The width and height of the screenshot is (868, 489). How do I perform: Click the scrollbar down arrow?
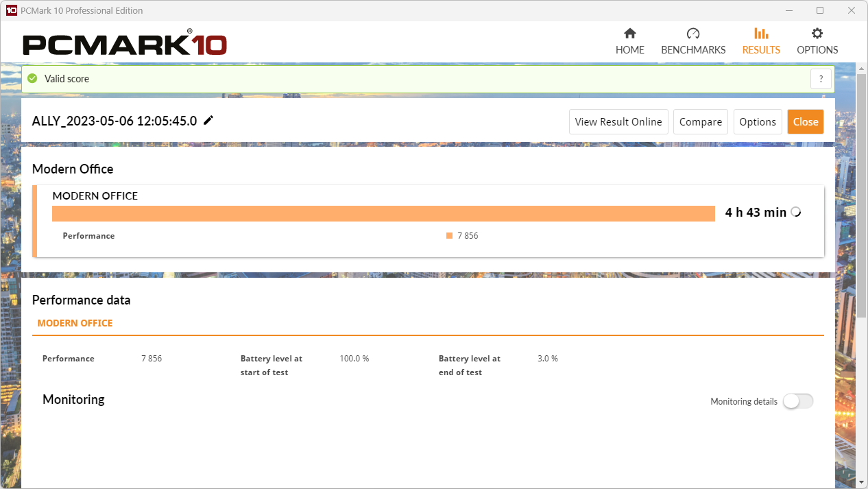pyautogui.click(x=862, y=482)
